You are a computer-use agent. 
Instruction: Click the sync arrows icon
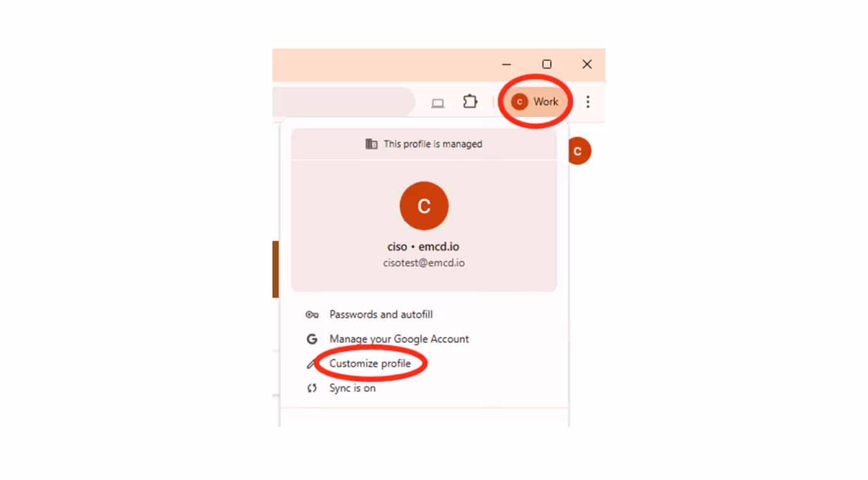(x=312, y=388)
